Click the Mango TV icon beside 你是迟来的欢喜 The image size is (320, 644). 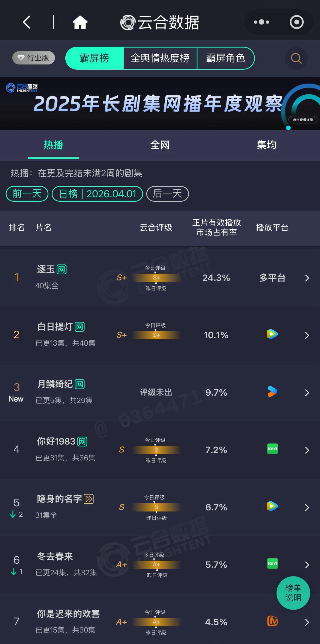(x=272, y=622)
